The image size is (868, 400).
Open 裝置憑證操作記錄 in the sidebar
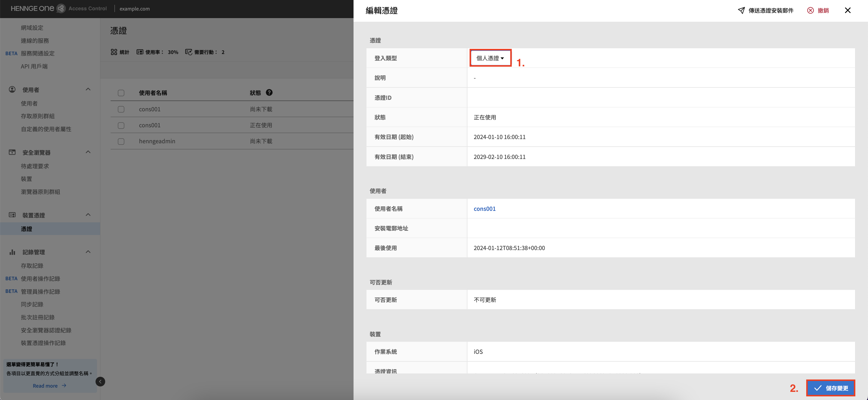tap(43, 343)
